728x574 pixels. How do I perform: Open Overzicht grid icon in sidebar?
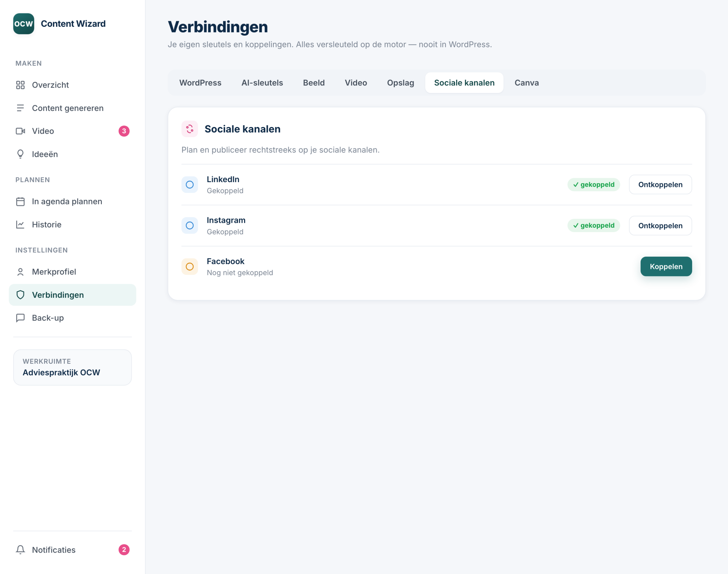20,85
